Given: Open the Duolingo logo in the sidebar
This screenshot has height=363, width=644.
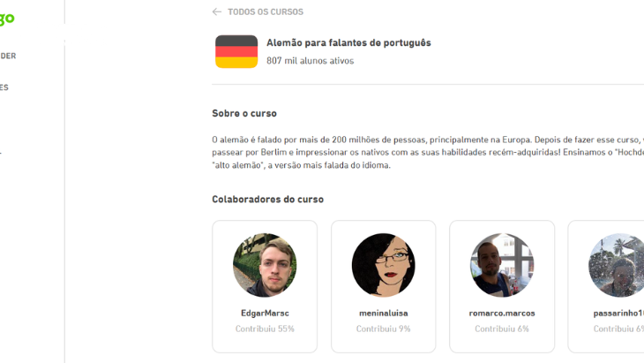Looking at the screenshot, I should 7,18.
